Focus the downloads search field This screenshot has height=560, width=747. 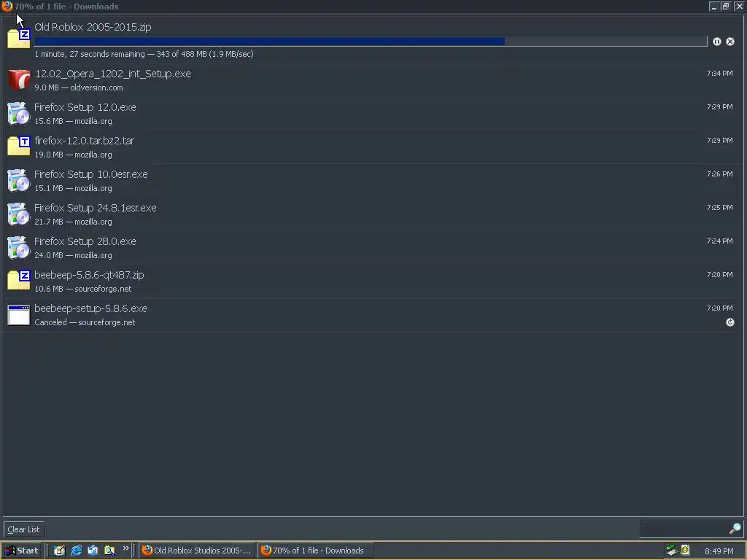tap(684, 529)
